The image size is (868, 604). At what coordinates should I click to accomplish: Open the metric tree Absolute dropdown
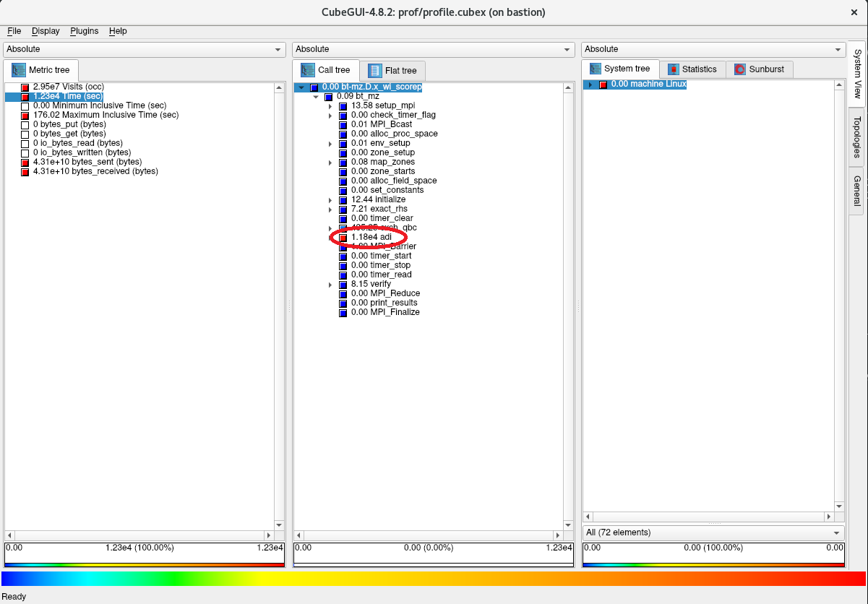[144, 49]
